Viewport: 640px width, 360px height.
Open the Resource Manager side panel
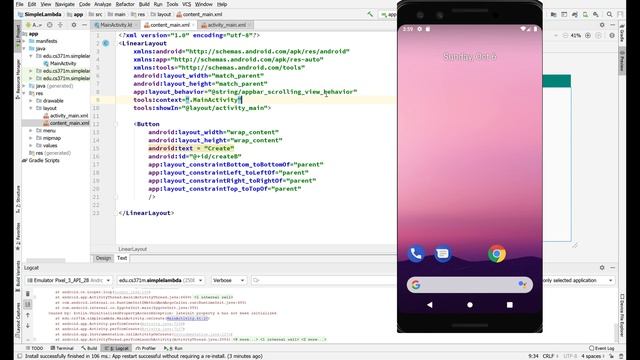pos(18,79)
